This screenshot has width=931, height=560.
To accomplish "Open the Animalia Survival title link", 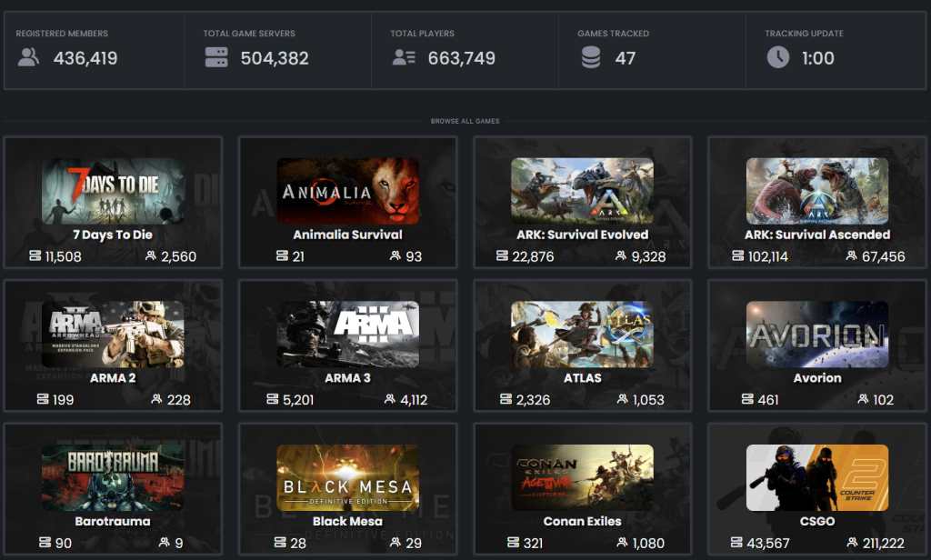I will 348,235.
